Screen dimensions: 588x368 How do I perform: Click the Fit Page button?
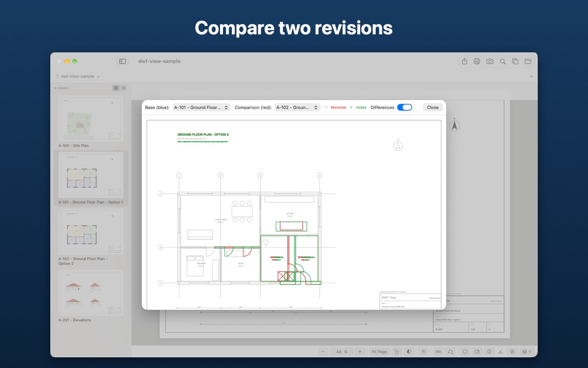coord(379,351)
